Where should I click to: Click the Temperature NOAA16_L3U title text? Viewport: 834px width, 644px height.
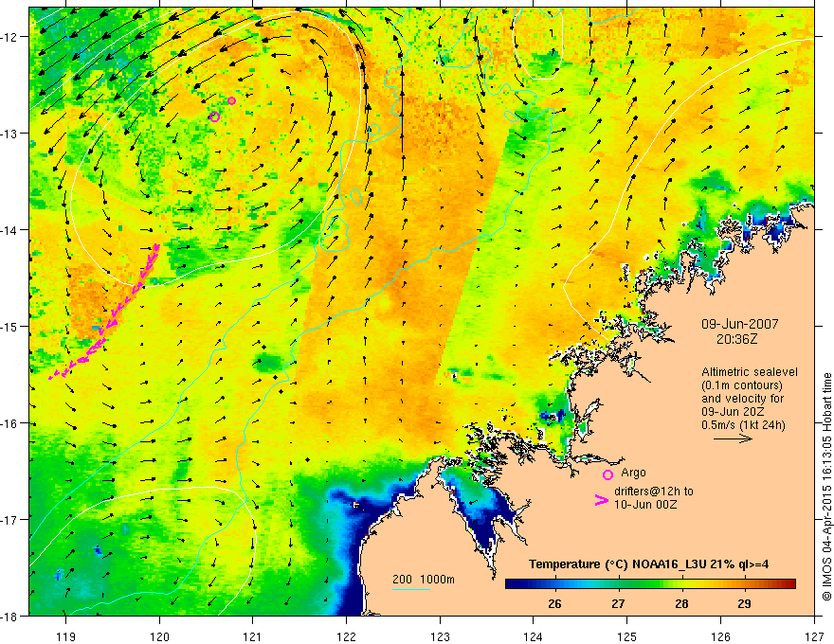click(648, 563)
